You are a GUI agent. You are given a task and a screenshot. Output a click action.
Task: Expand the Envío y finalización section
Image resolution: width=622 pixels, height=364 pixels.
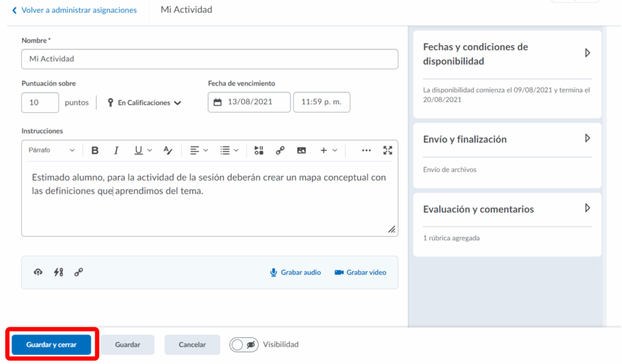[x=587, y=138]
